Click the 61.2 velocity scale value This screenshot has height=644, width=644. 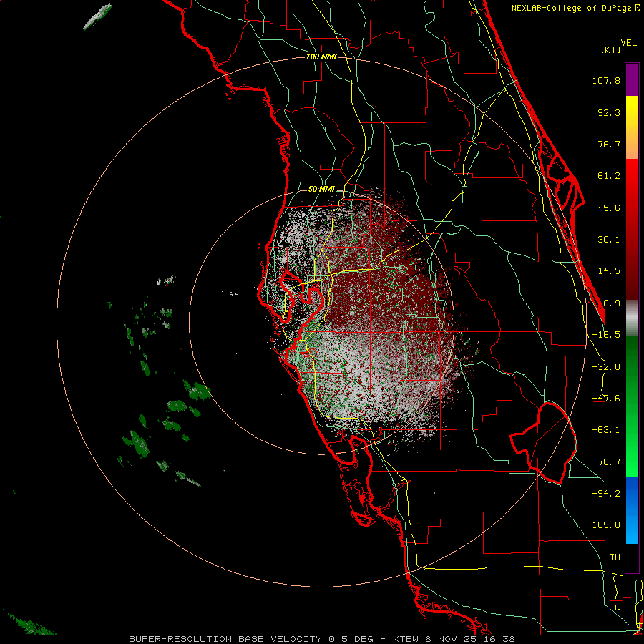click(x=609, y=176)
